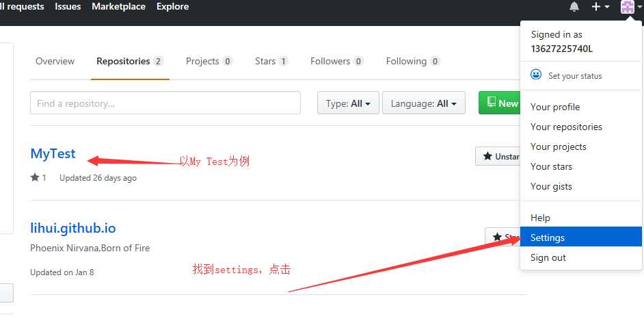The height and width of the screenshot is (332, 644).
Task: Create a new repository with New button
Action: coord(500,103)
